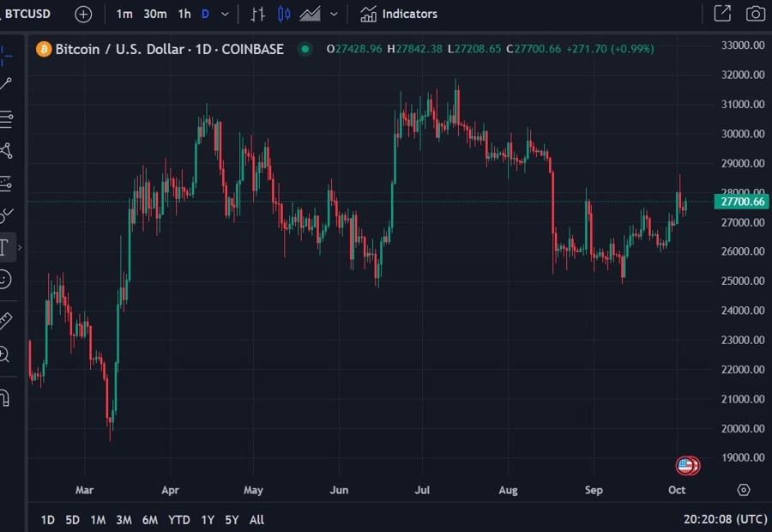Select the D daily timeframe

pyautogui.click(x=205, y=15)
